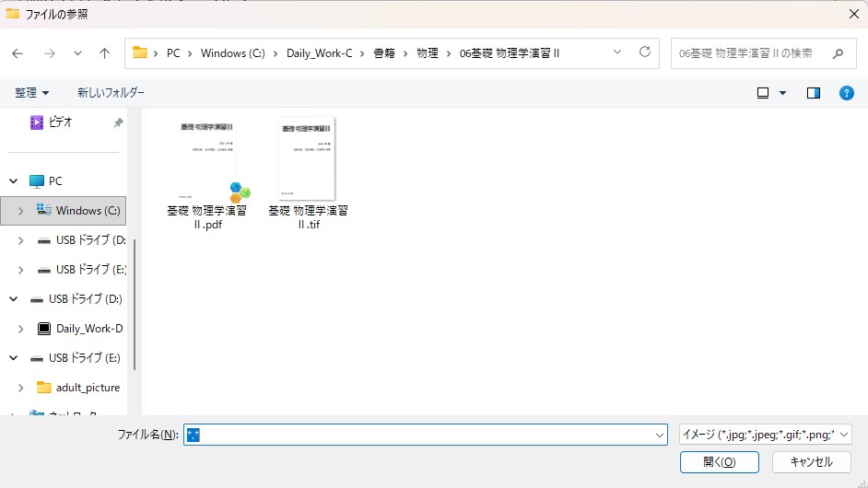Click the view layout icon
The image size is (868, 488).
tap(763, 93)
